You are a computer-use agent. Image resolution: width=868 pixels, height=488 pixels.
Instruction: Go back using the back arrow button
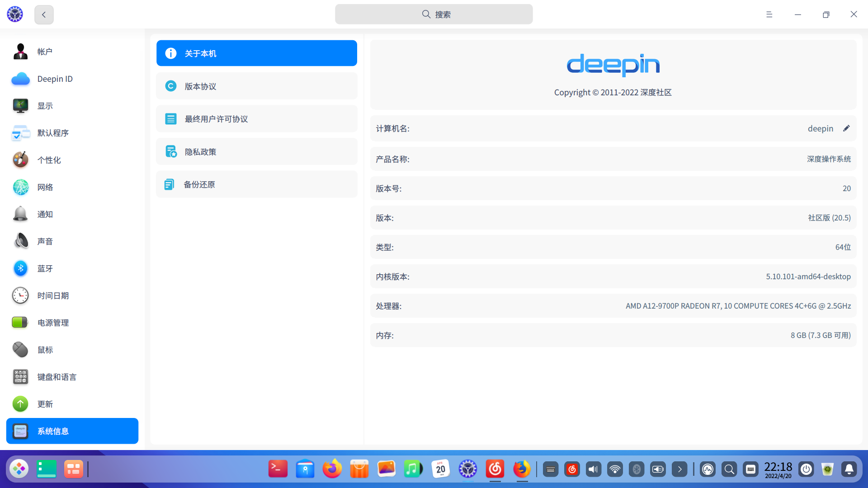44,14
